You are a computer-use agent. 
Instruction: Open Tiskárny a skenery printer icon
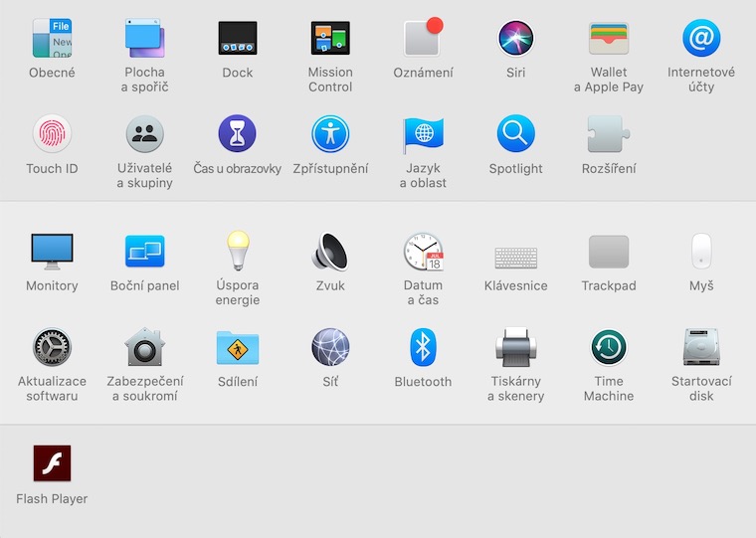pyautogui.click(x=516, y=348)
